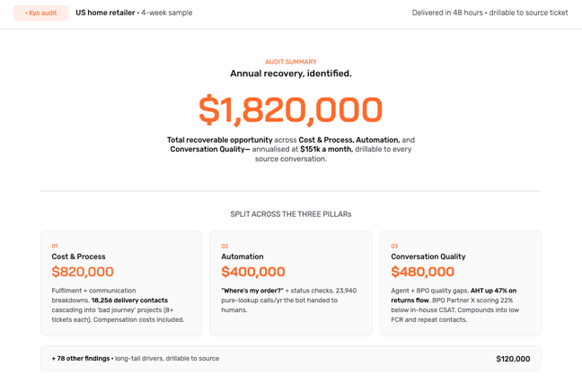Screen dimensions: 582x392
Task: Click the Annual recovery, identified heading
Action: 291,74
